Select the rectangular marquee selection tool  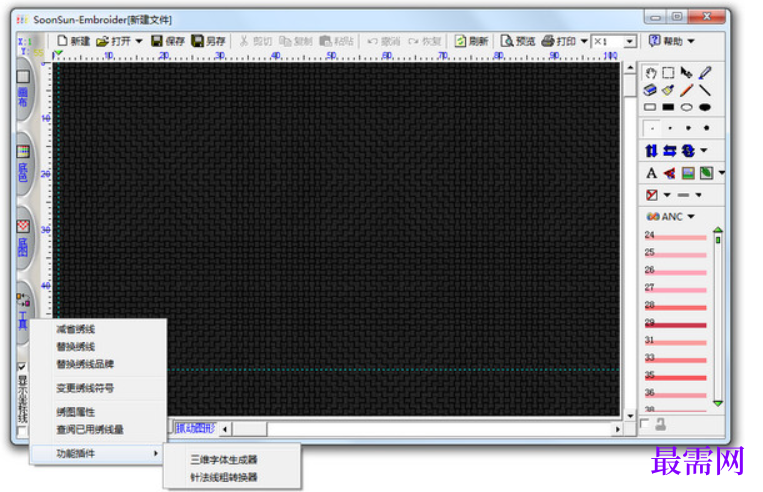668,73
